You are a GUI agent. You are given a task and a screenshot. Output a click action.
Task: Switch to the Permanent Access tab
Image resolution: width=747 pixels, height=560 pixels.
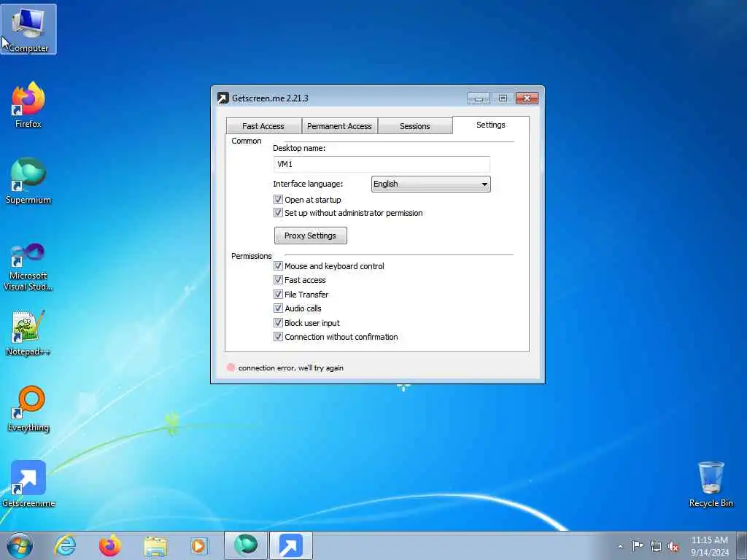coord(339,126)
